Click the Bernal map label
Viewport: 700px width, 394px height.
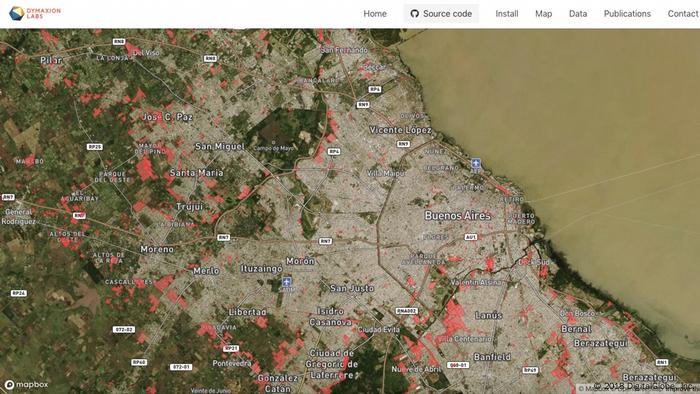tap(576, 329)
